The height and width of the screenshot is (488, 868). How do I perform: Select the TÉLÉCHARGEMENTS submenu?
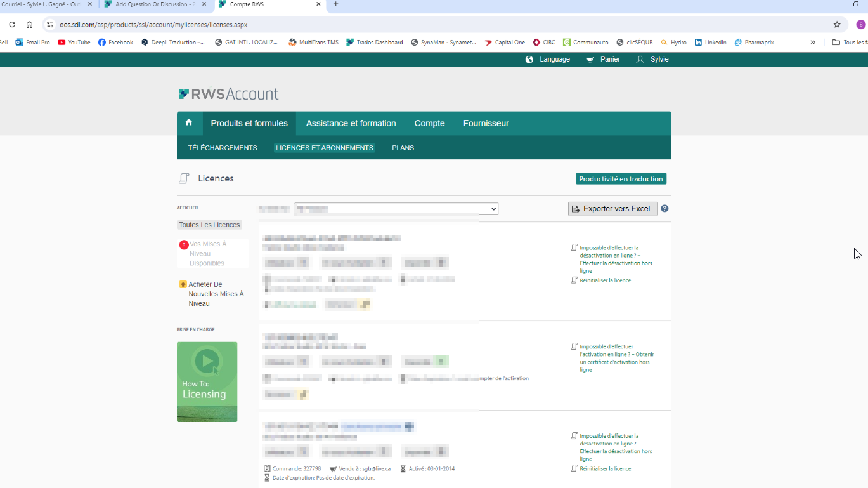pos(223,148)
